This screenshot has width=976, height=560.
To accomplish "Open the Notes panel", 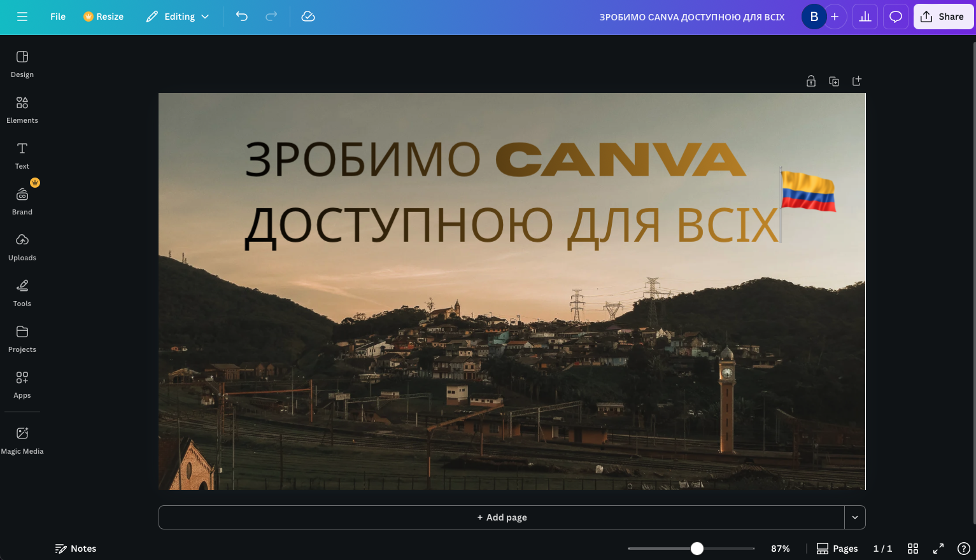I will coord(76,549).
